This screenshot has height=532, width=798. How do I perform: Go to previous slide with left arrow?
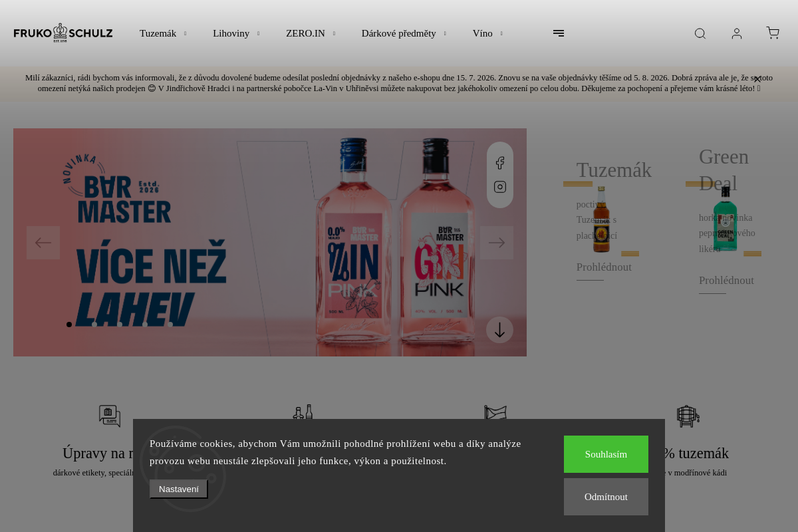[43, 243]
